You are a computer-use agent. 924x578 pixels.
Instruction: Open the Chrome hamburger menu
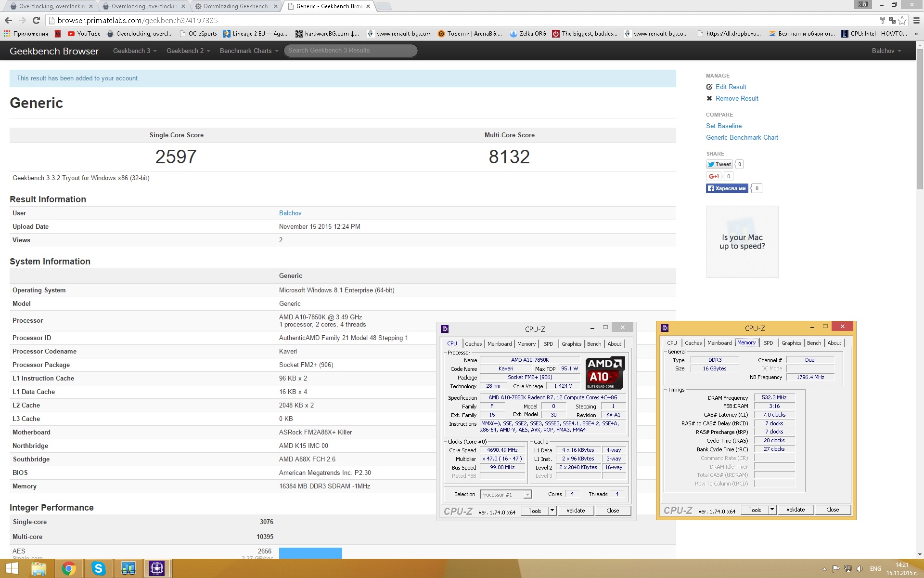(916, 20)
